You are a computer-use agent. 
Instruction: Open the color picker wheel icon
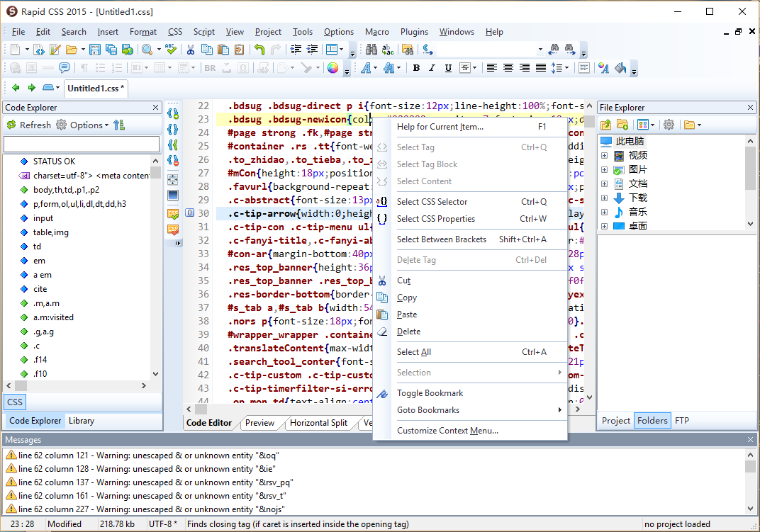[x=332, y=68]
